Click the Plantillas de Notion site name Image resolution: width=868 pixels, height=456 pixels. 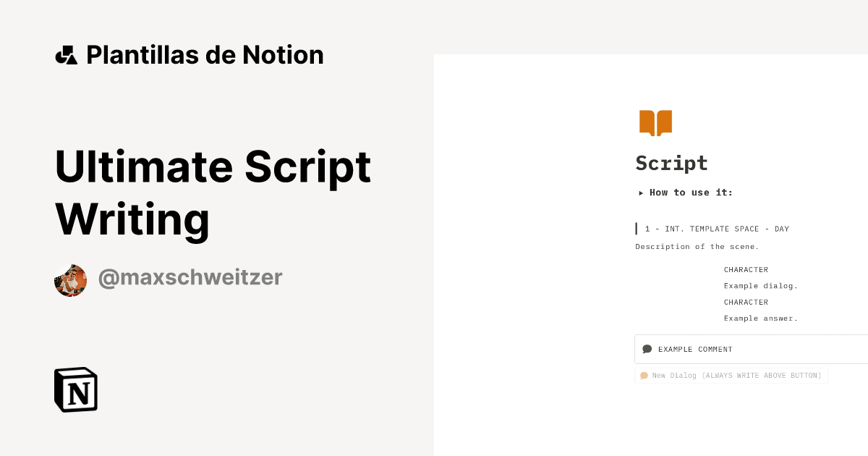(x=205, y=54)
